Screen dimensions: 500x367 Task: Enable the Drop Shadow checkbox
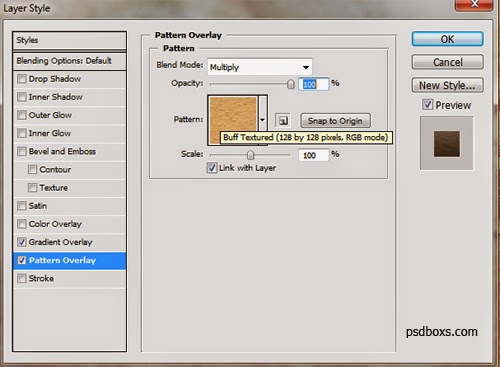(x=22, y=79)
